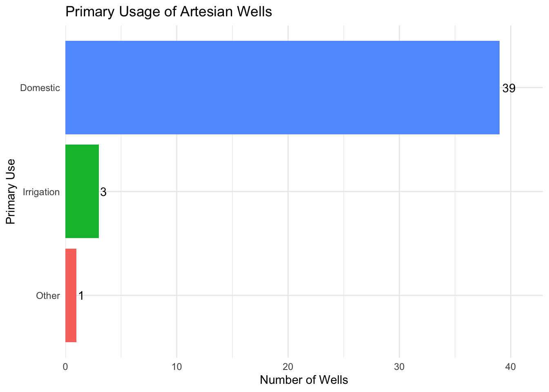The height and width of the screenshot is (392, 549).
Task: Click the 1 value label beside Other
Action: 81,296
